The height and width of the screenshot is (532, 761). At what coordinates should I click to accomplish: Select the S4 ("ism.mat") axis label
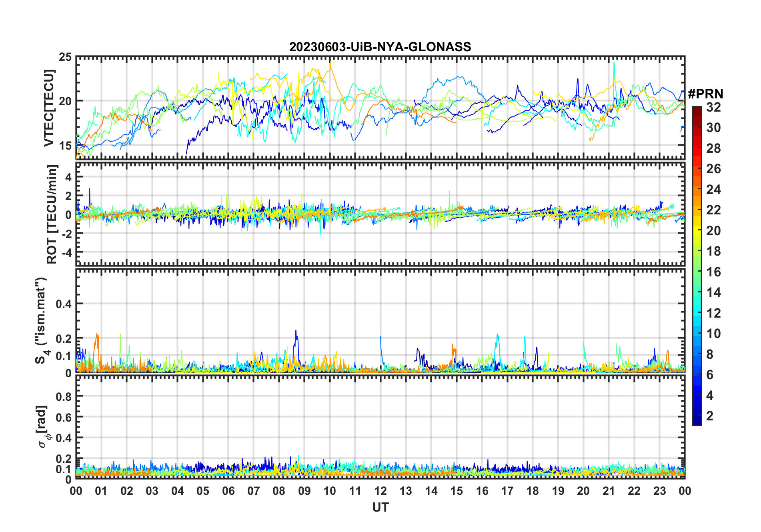(41, 320)
